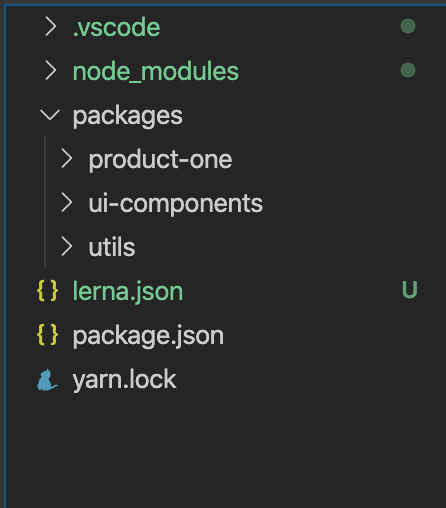Click the yarn cat icon beside yarn.lock
Screen dimensions: 446x508
47,380
